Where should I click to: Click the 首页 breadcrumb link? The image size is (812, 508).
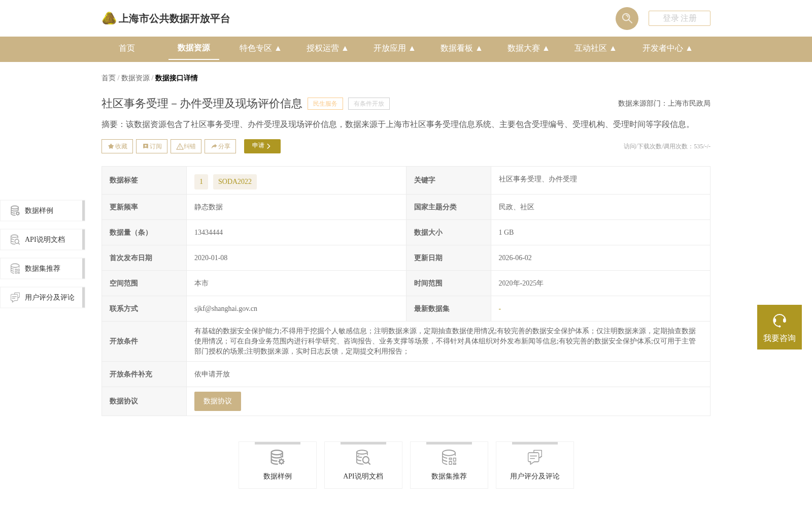[109, 78]
